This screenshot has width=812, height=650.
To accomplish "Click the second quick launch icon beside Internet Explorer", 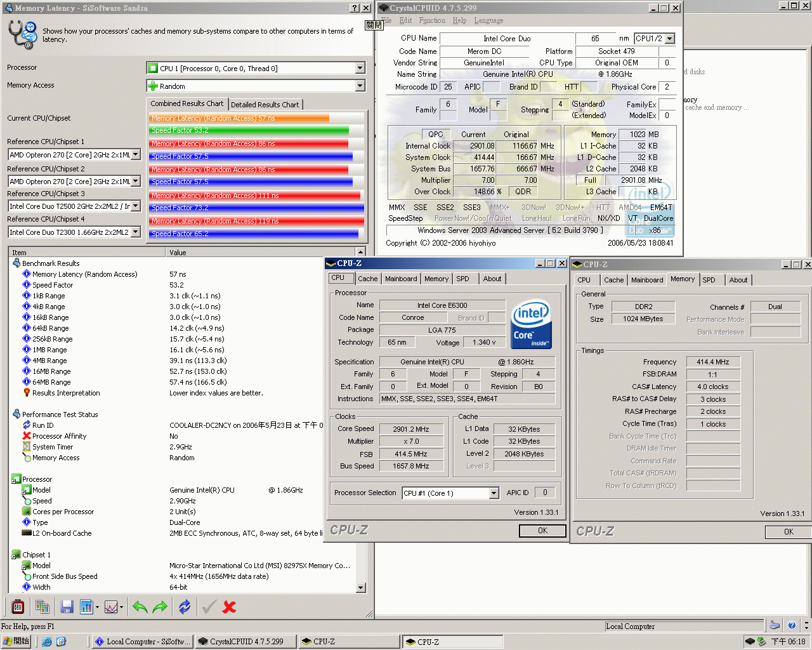I will click(61, 642).
